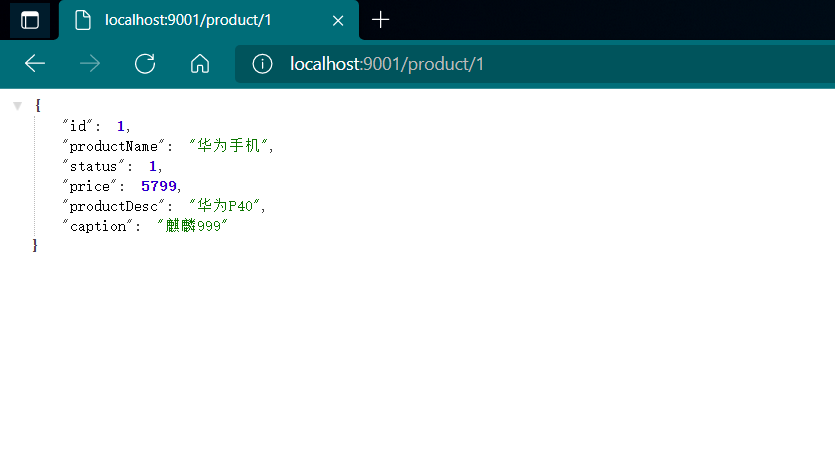The image size is (835, 466).
Task: Close the localhost:9001/product/1 tab
Action: (338, 21)
